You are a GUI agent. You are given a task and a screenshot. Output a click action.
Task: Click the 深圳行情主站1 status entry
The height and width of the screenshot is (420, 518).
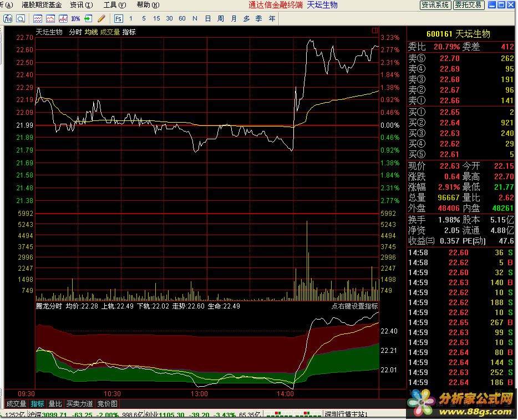[x=346, y=414]
